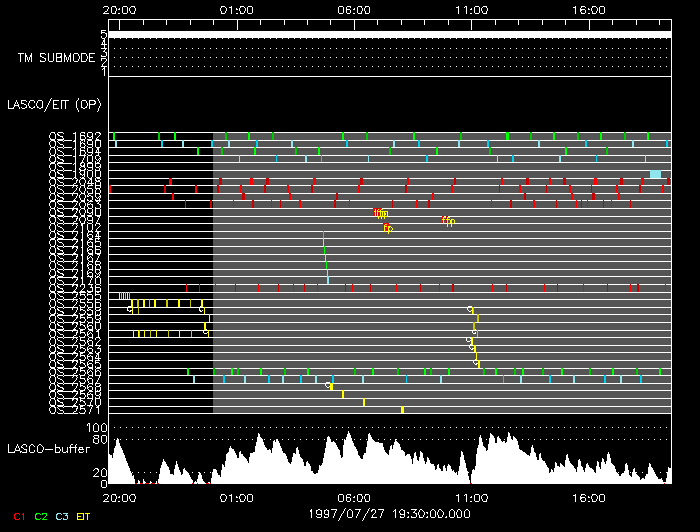Click the dense striped marker on OS 2555 row

tap(123, 296)
